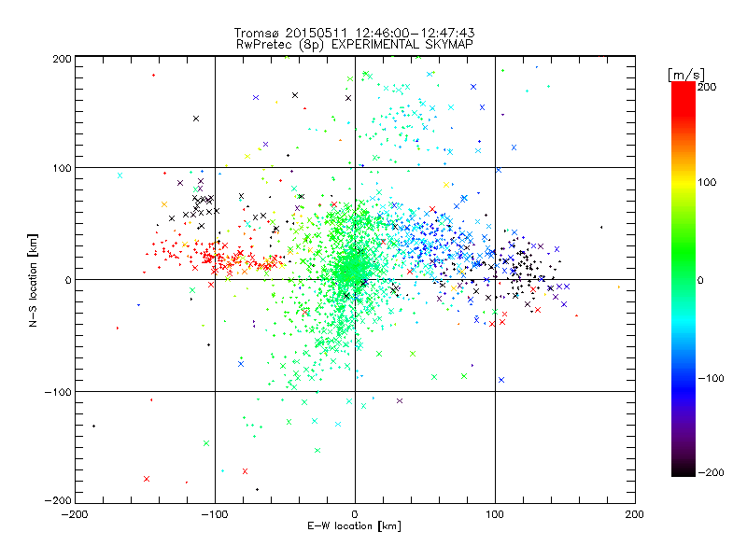This screenshot has height=560, width=747.
Task: Click the '[m/s]' colorbar unit label
Action: 686,75
